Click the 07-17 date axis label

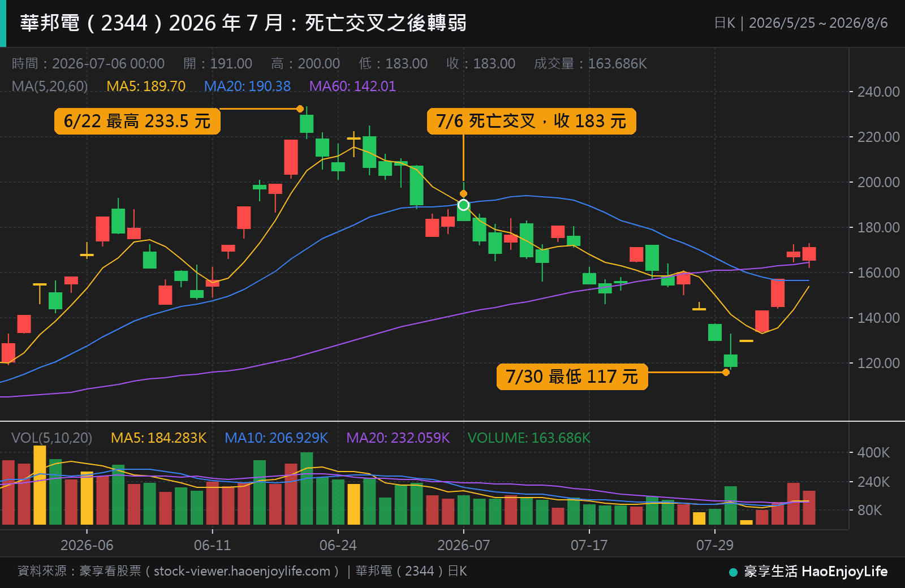click(589, 546)
